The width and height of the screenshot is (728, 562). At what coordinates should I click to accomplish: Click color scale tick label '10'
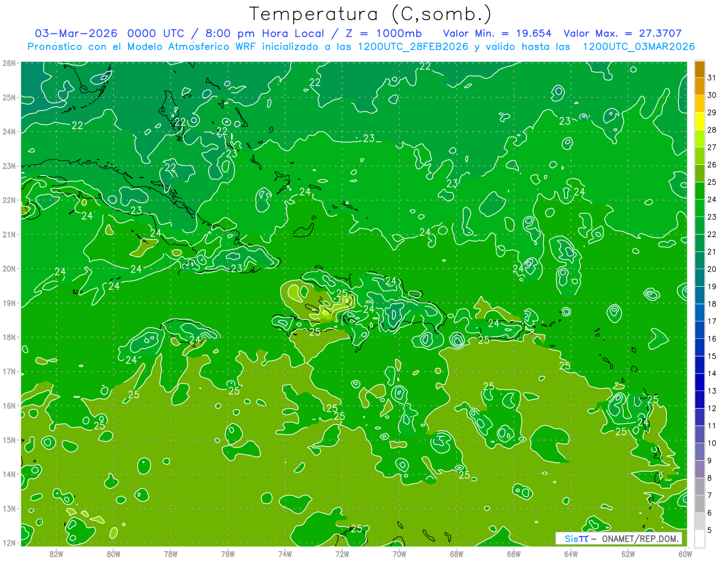pyautogui.click(x=712, y=443)
